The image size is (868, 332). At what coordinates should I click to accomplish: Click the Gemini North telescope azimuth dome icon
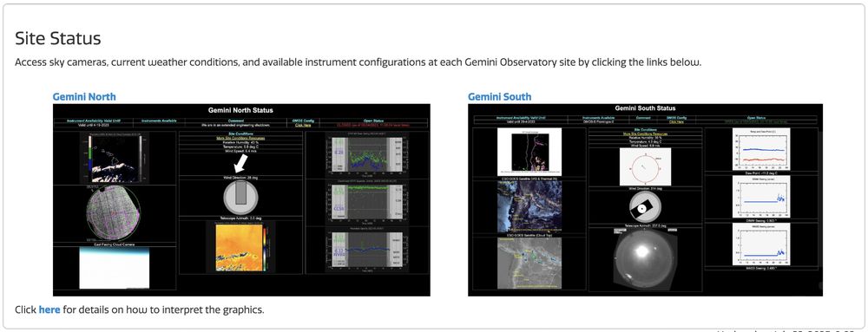pyautogui.click(x=240, y=199)
